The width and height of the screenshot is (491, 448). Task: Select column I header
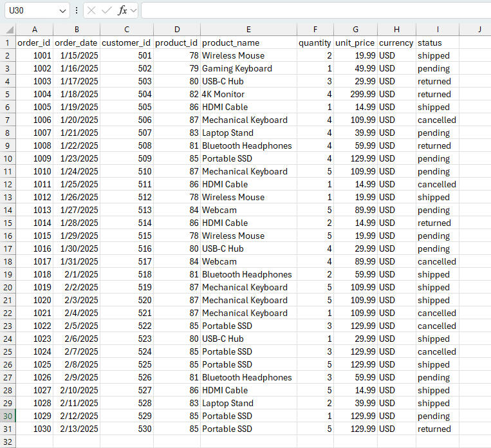438,30
